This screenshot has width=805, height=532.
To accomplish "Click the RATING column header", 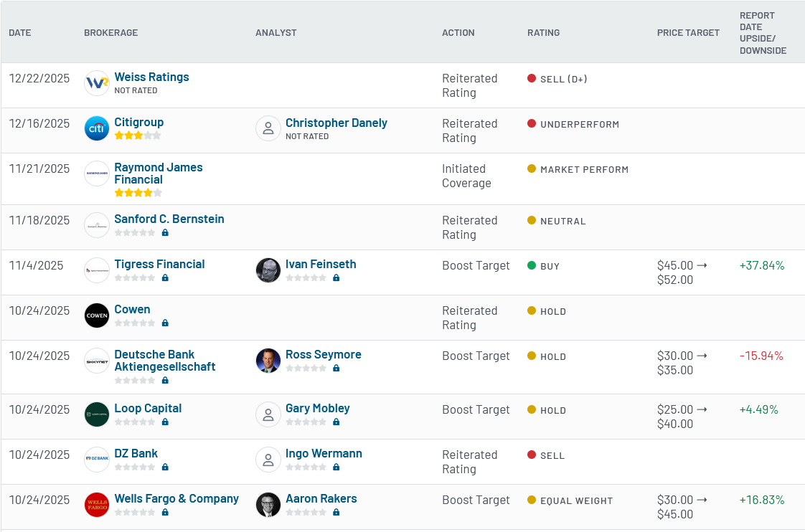I will pyautogui.click(x=544, y=33).
